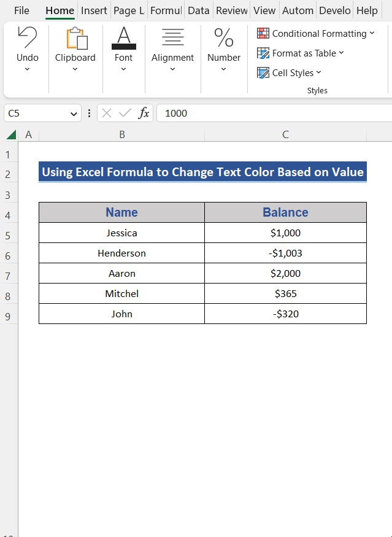Viewport: 392px width, 537px height.
Task: Open the Page Layout tab
Action: 129,10
